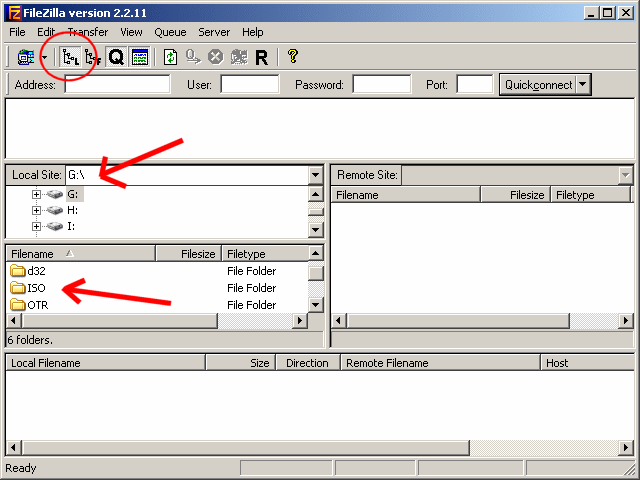Screen dimensions: 640x480
Task: Open the Quickconnect history dropdown arrow
Action: point(584,85)
